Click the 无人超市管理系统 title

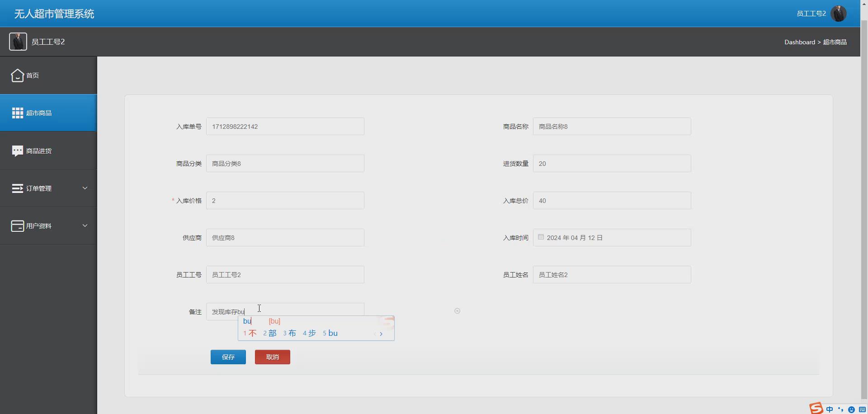tap(54, 14)
